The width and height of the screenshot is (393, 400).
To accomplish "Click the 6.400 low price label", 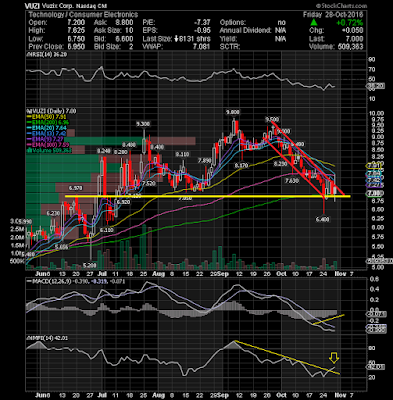I will [323, 219].
